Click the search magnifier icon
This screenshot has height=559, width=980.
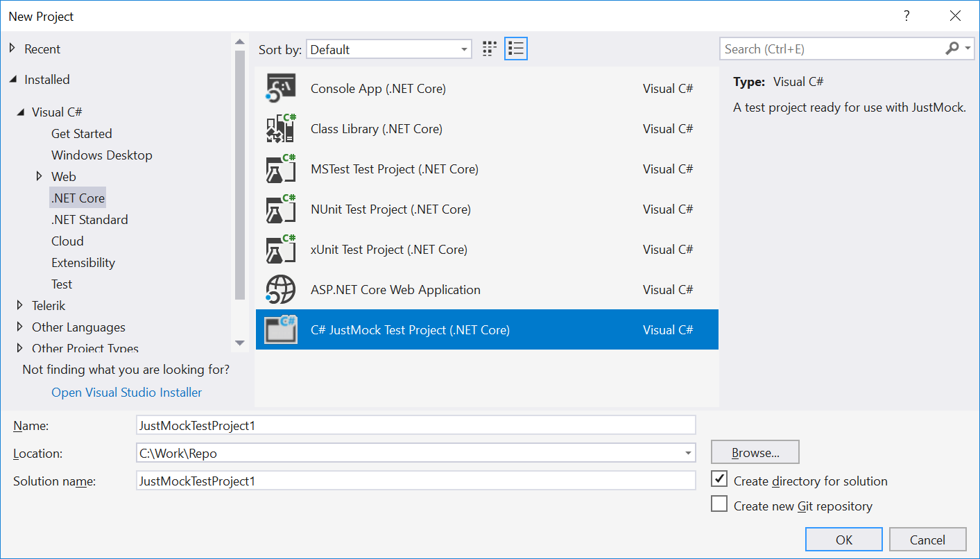[952, 49]
